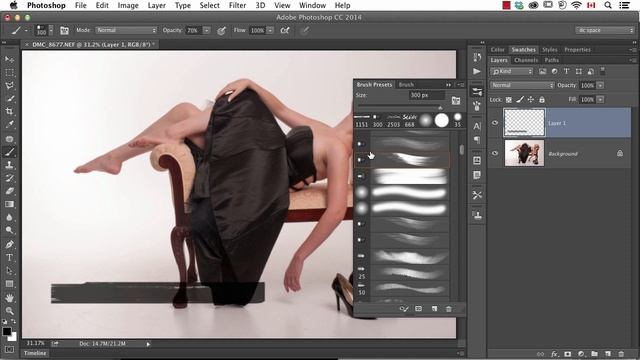The width and height of the screenshot is (640, 360).
Task: Switch to the Color tab
Action: pos(498,49)
